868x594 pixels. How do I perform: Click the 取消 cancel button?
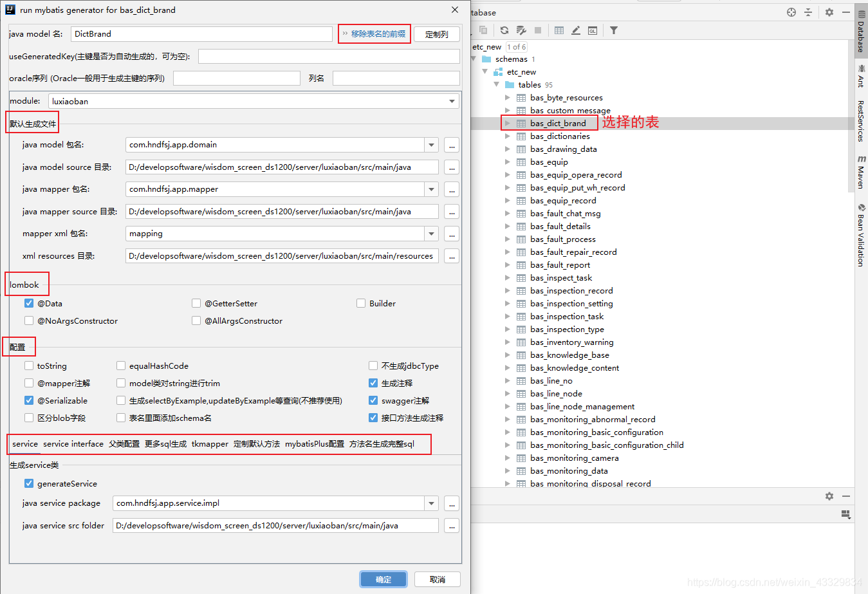coord(438,579)
